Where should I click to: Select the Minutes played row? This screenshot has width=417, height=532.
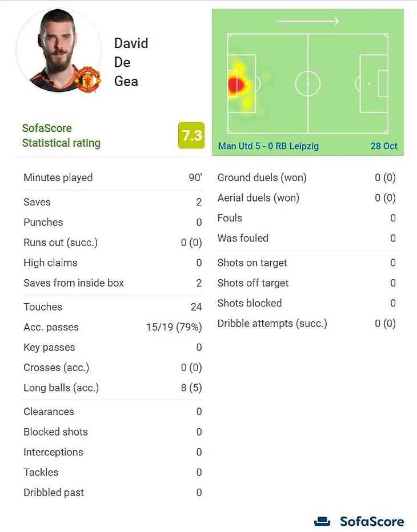click(x=113, y=178)
